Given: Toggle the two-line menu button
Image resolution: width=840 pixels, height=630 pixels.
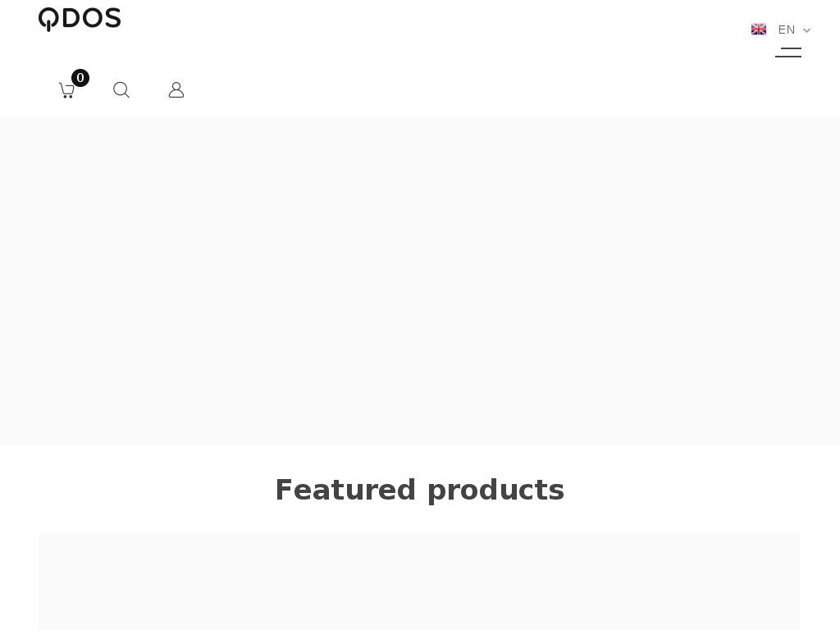Looking at the screenshot, I should [788, 52].
